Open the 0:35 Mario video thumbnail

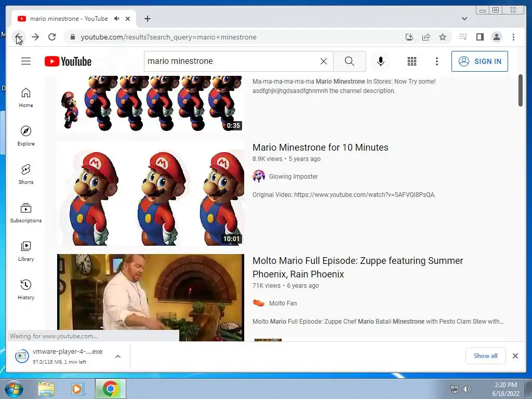[150, 103]
